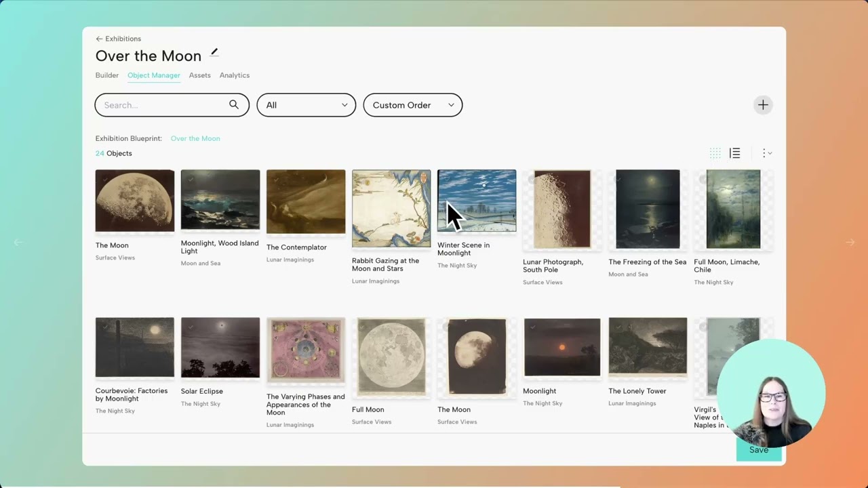The width and height of the screenshot is (868, 488).
Task: Tick the selection check on the Moonlight thumbnail
Action: point(532,327)
